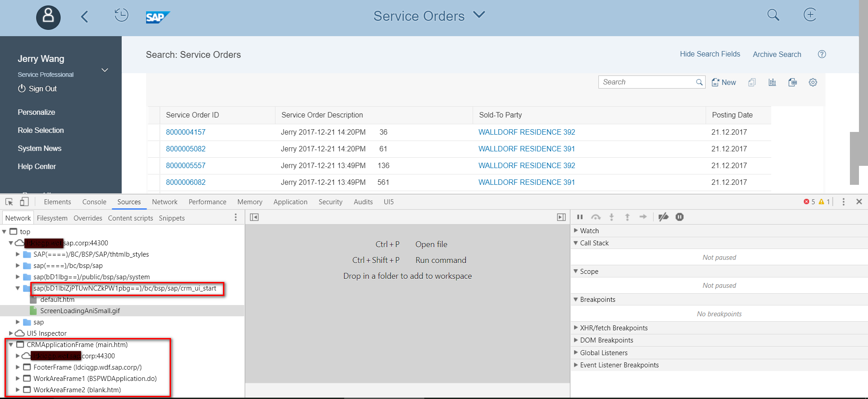The image size is (868, 399).
Task: Switch to the Console tab
Action: pos(94,202)
